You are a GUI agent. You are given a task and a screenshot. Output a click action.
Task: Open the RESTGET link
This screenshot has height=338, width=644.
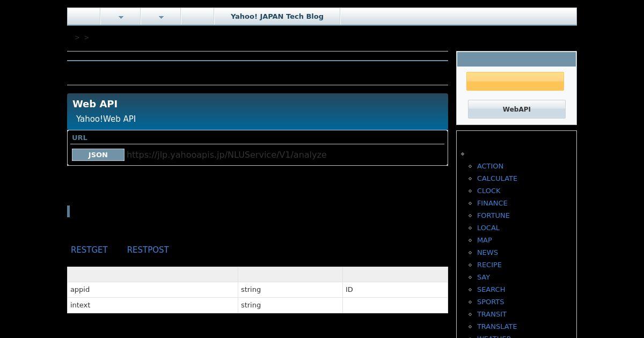coord(89,249)
